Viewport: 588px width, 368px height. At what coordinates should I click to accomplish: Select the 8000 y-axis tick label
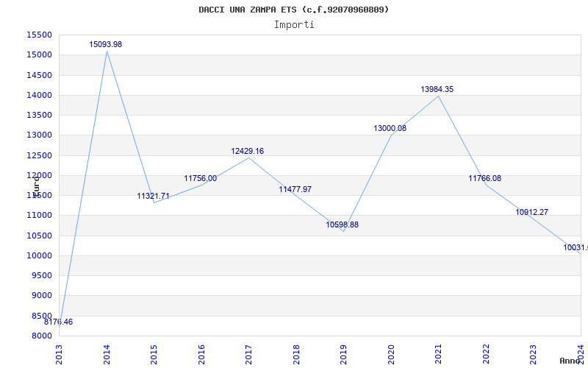[41, 336]
